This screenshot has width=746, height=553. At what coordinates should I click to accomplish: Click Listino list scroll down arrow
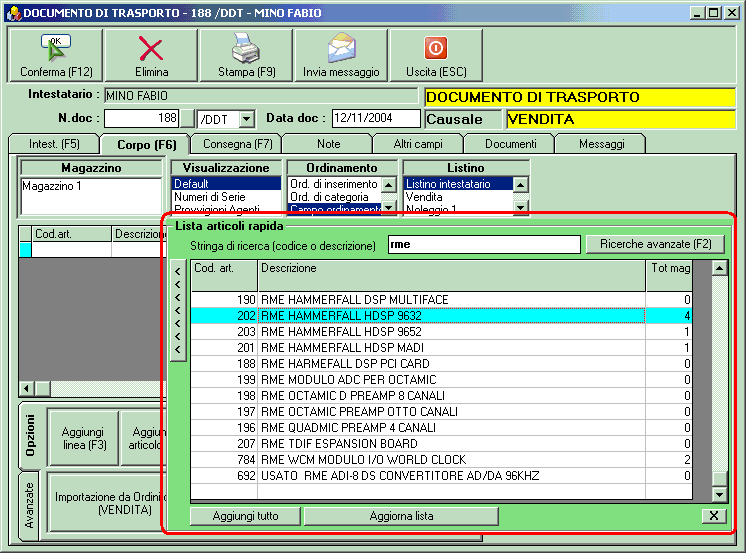520,207
